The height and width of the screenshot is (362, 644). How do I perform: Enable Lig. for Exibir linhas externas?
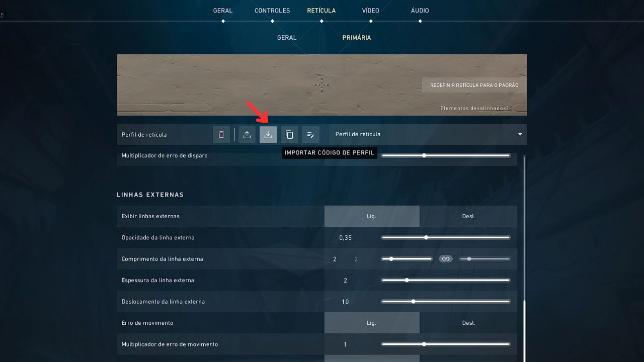coord(371,215)
